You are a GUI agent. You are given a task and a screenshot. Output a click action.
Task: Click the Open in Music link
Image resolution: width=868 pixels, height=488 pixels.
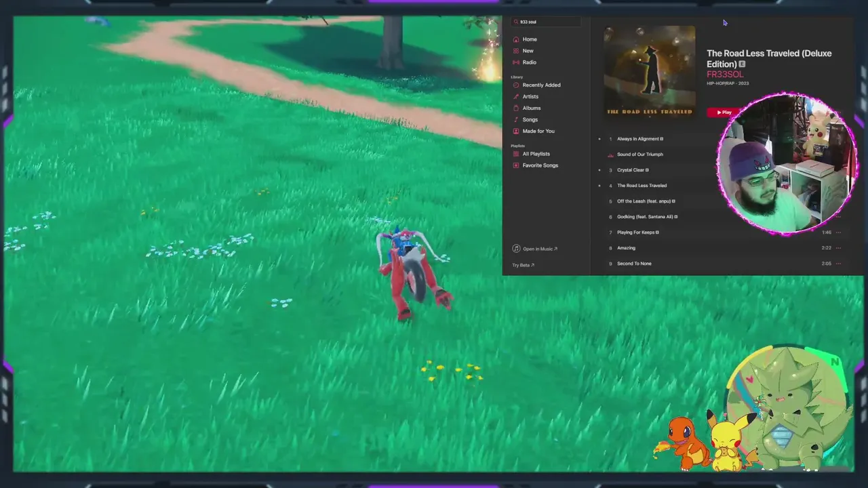(540, 249)
